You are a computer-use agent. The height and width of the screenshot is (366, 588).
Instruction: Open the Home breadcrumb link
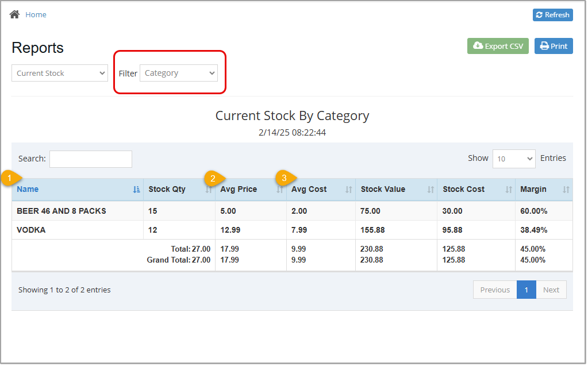point(36,14)
